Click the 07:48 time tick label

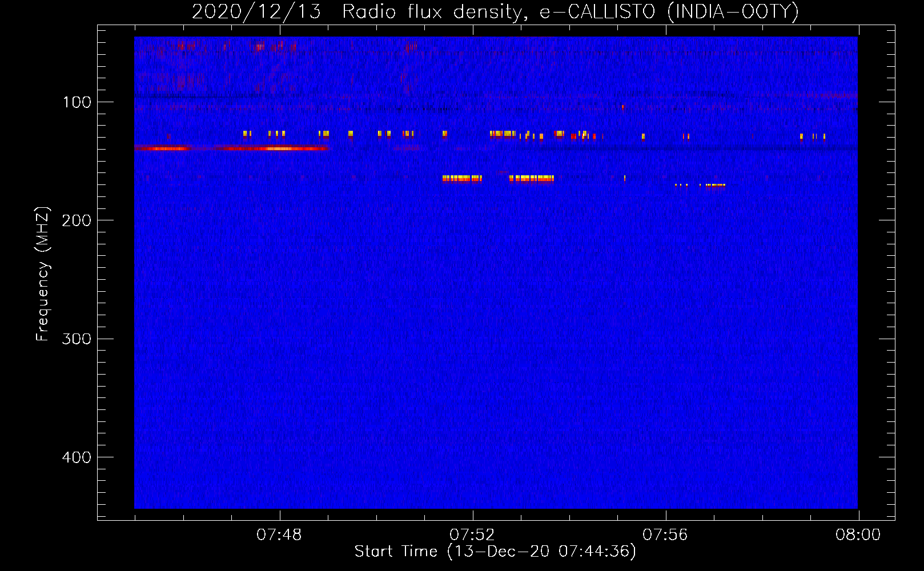pyautogui.click(x=279, y=535)
